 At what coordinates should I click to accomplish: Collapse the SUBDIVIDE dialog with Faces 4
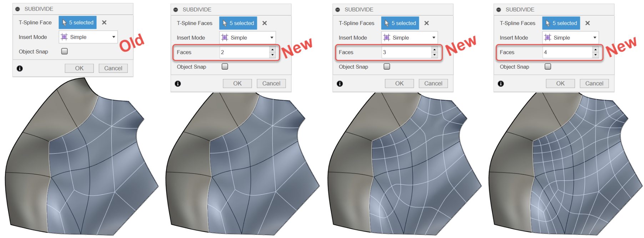(x=499, y=10)
